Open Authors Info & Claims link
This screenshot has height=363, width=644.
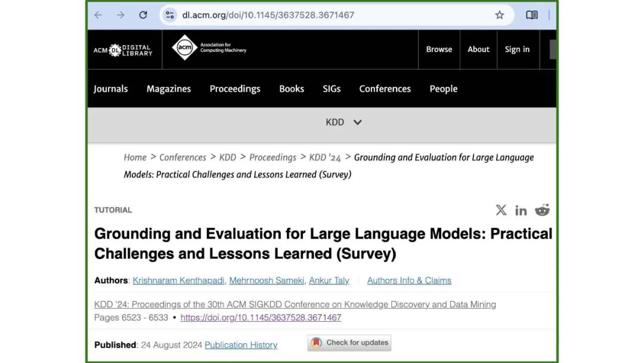pyautogui.click(x=409, y=281)
